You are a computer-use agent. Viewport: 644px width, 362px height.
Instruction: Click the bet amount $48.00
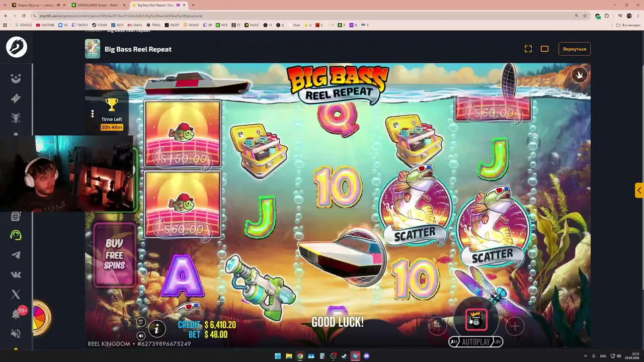215,334
